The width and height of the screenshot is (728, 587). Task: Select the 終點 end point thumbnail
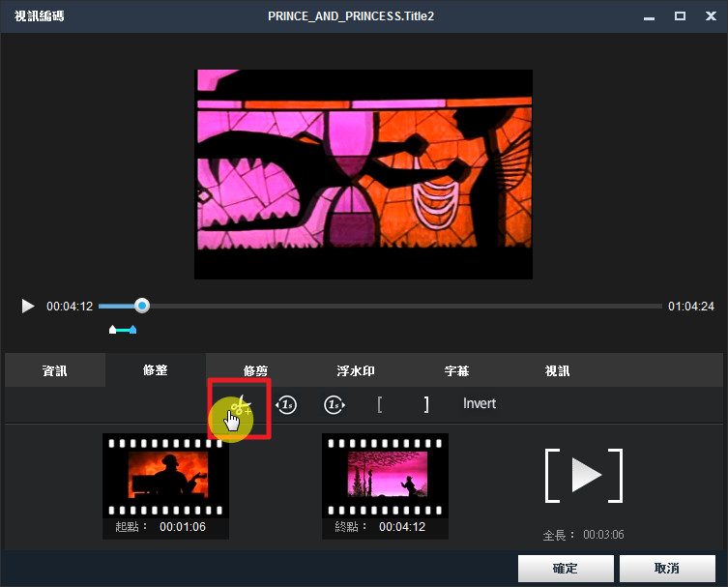[385, 476]
